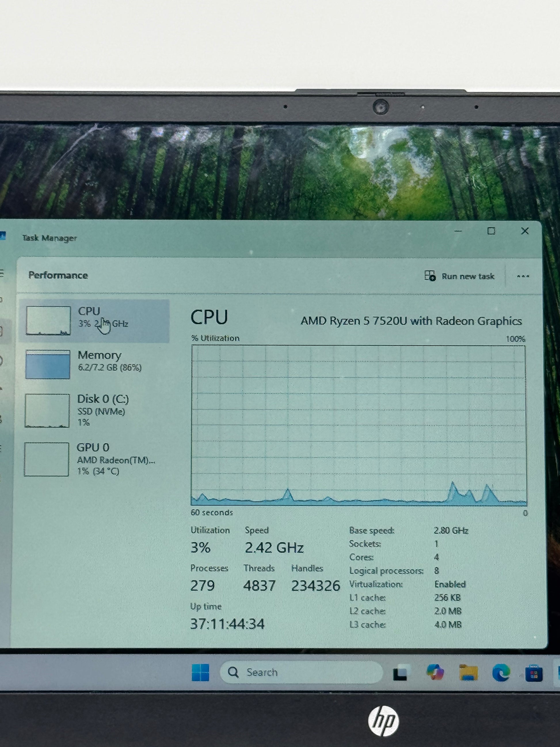This screenshot has height=747, width=560.
Task: Click the Memory usage thumbnail graph
Action: point(47,364)
